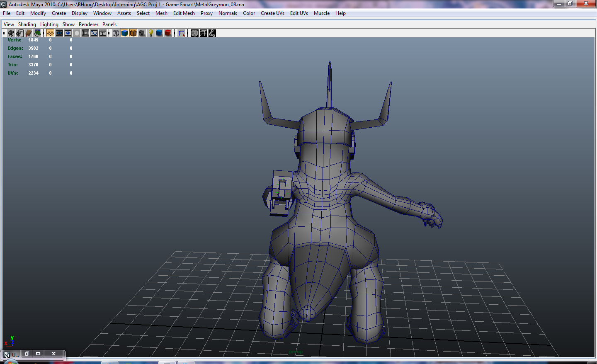597x364 pixels.
Task: Open the Modify menu
Action: tap(38, 13)
